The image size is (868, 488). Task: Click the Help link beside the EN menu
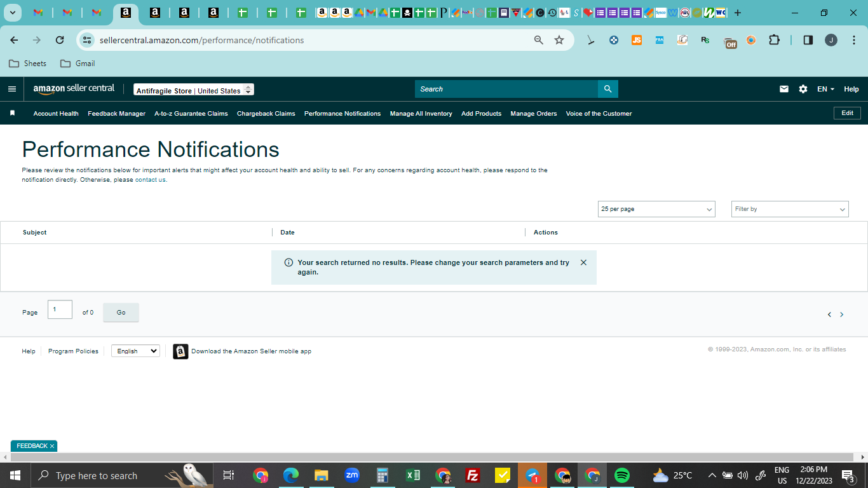pos(851,89)
